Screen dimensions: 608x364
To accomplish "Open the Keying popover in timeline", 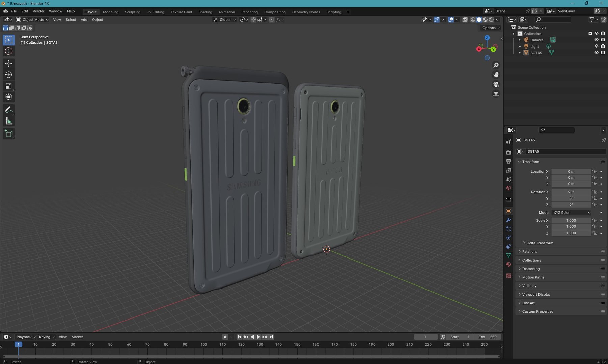I will [47, 337].
